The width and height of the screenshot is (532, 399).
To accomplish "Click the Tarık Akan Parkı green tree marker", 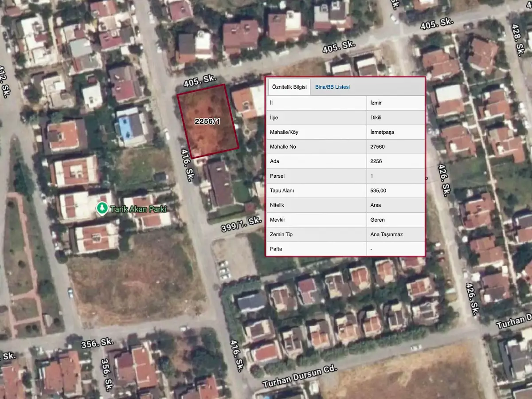I will click(102, 207).
